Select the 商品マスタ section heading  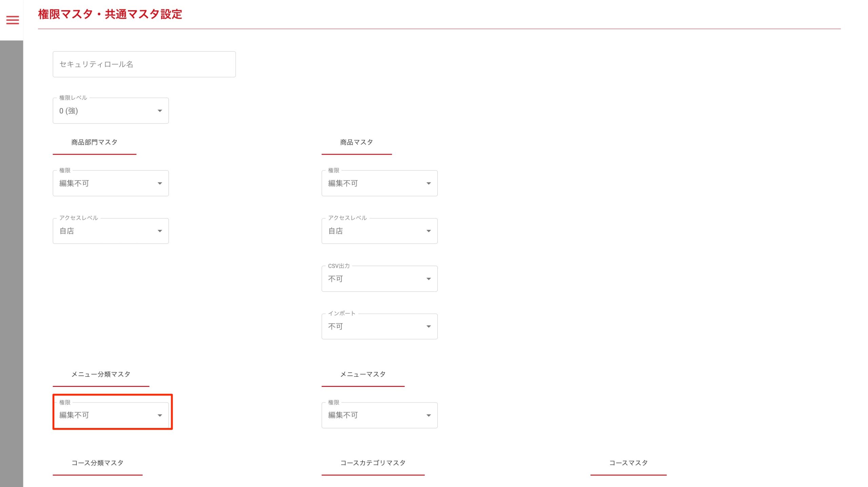[x=356, y=143]
